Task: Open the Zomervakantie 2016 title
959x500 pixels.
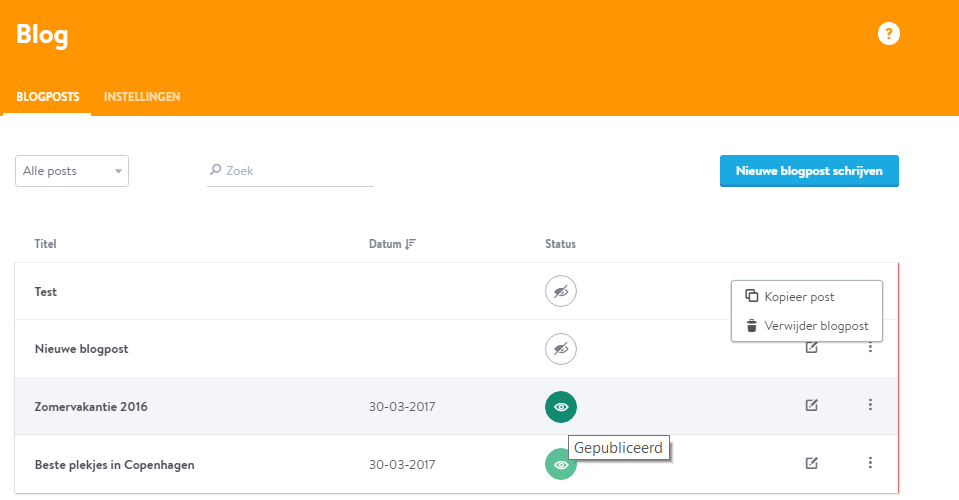Action: (91, 406)
